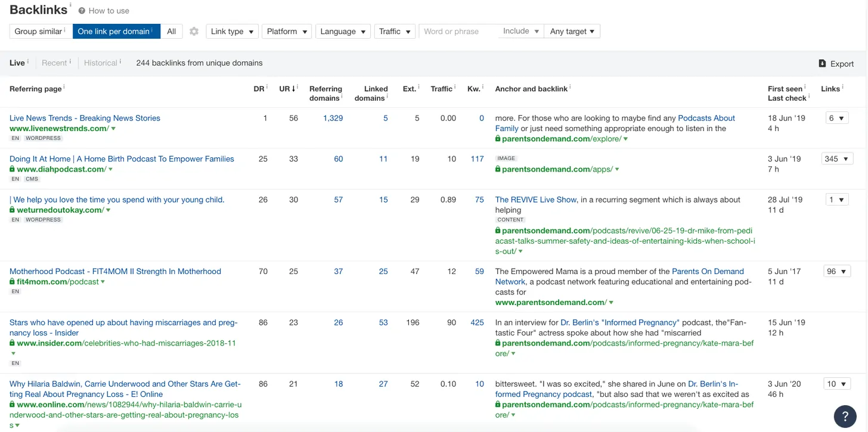Focus the Word or phrase input field
Image resolution: width=868 pixels, height=432 pixels.
tap(458, 32)
